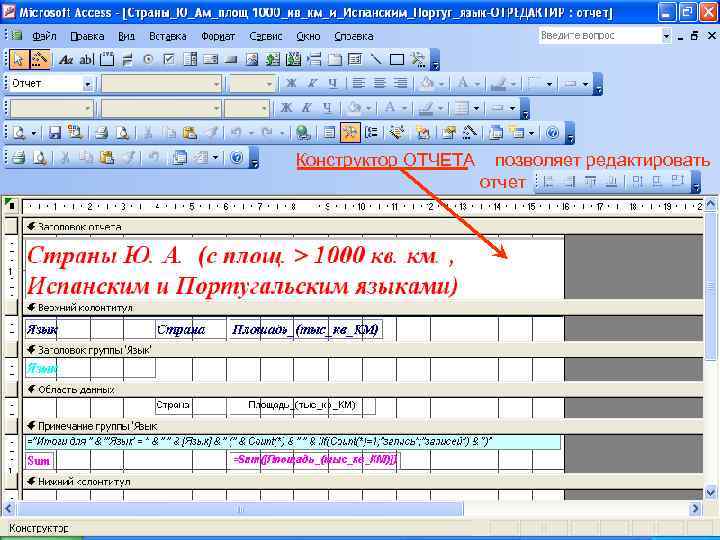Open the Правка menu
The height and width of the screenshot is (540, 720).
coord(87,36)
